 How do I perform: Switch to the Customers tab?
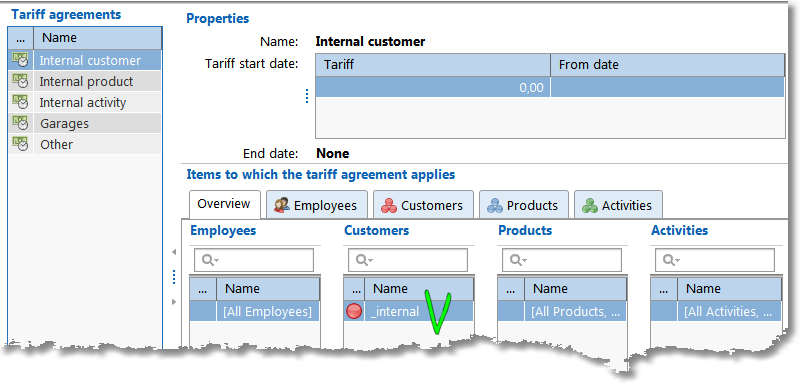(x=423, y=205)
